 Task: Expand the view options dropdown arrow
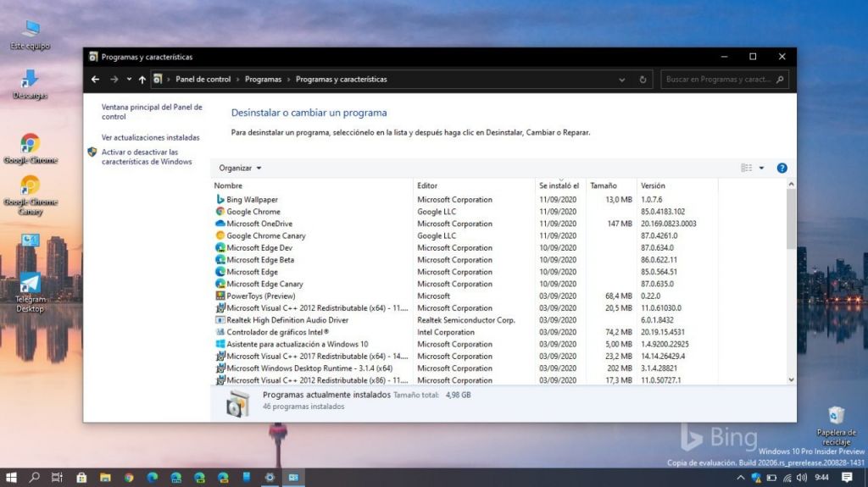tap(761, 168)
